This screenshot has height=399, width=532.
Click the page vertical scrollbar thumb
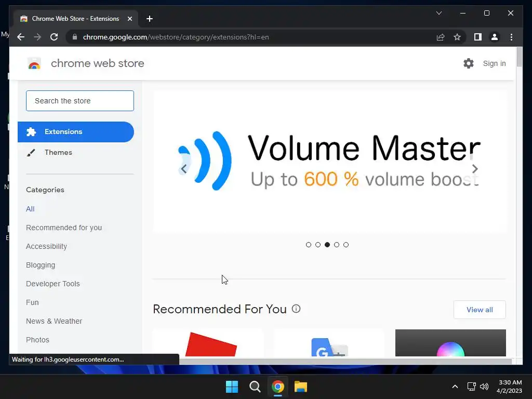520,57
